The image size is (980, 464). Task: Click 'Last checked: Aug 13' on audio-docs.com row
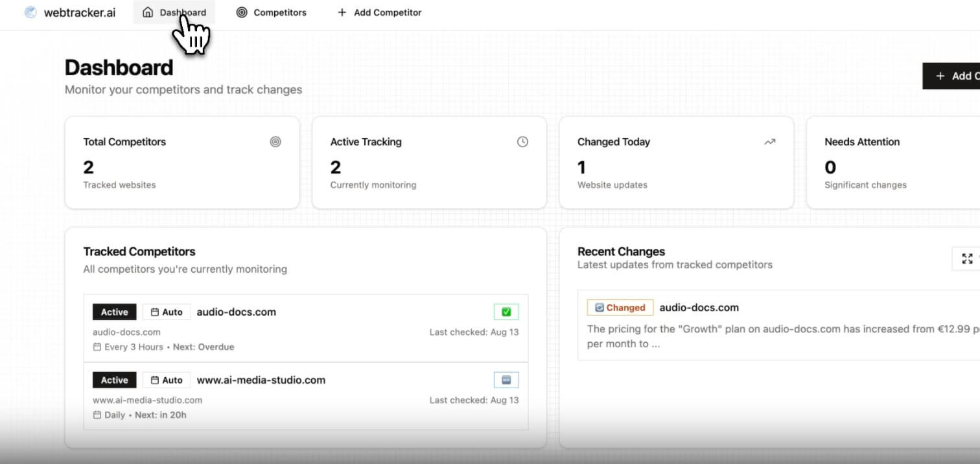click(474, 332)
